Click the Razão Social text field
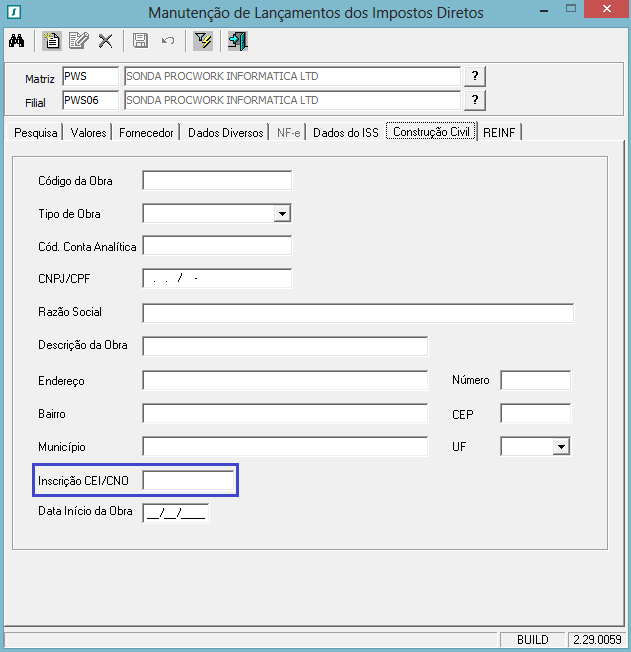 (358, 313)
